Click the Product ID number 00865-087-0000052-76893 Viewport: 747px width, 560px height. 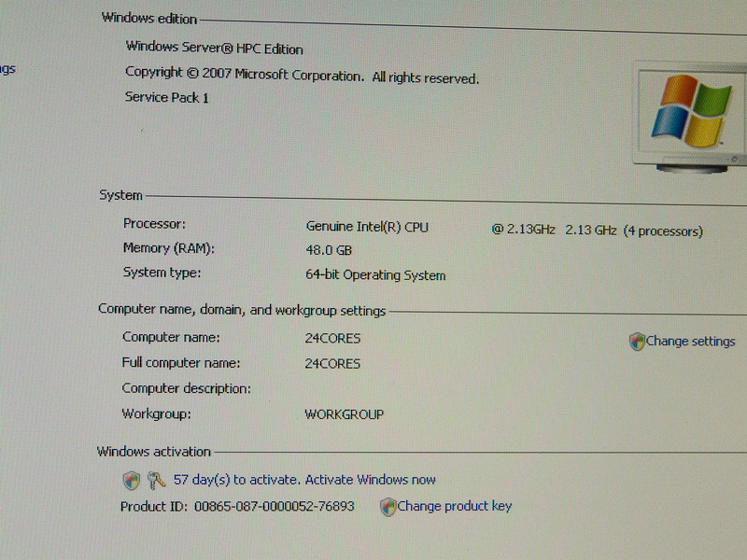tap(275, 506)
